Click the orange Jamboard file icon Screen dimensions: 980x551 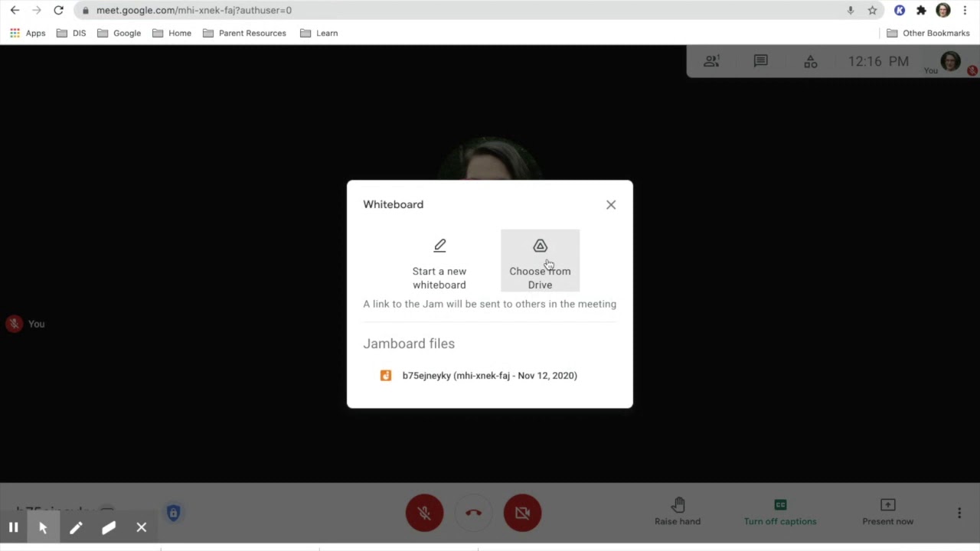pos(386,376)
